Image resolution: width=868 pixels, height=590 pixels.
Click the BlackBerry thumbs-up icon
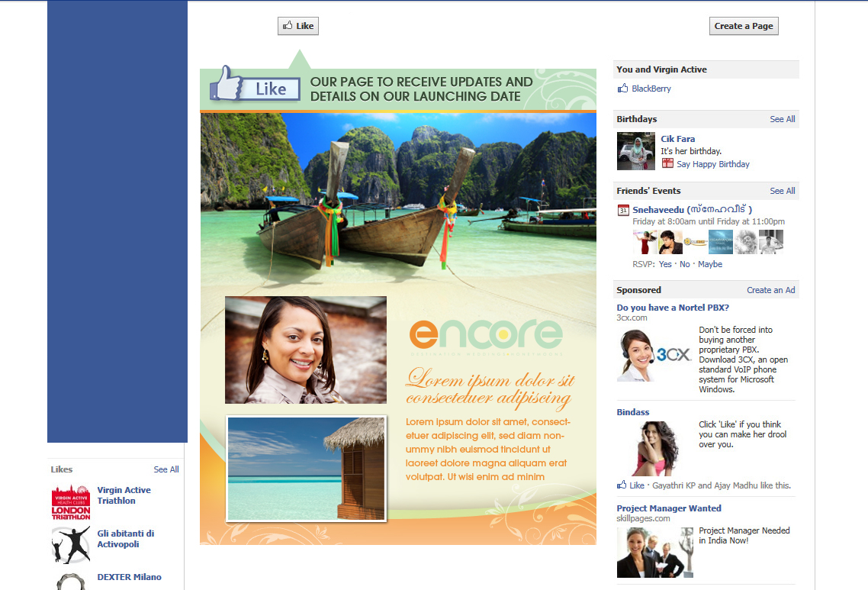[622, 89]
